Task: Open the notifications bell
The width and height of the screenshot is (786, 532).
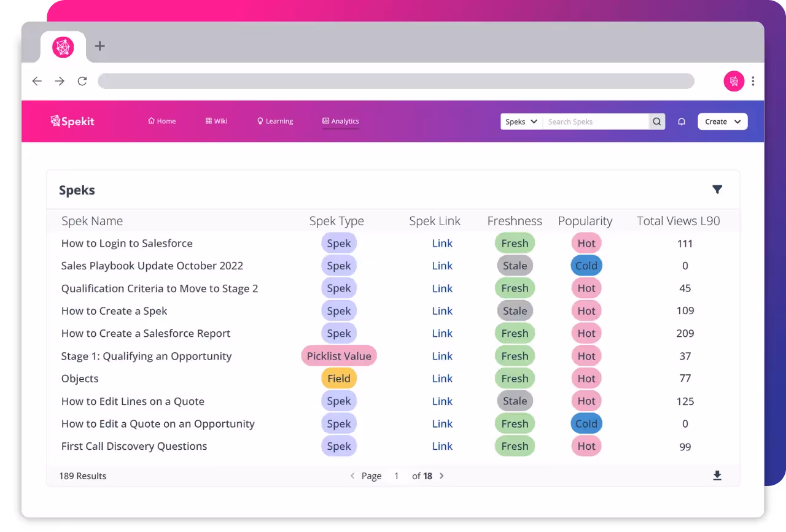Action: [681, 121]
